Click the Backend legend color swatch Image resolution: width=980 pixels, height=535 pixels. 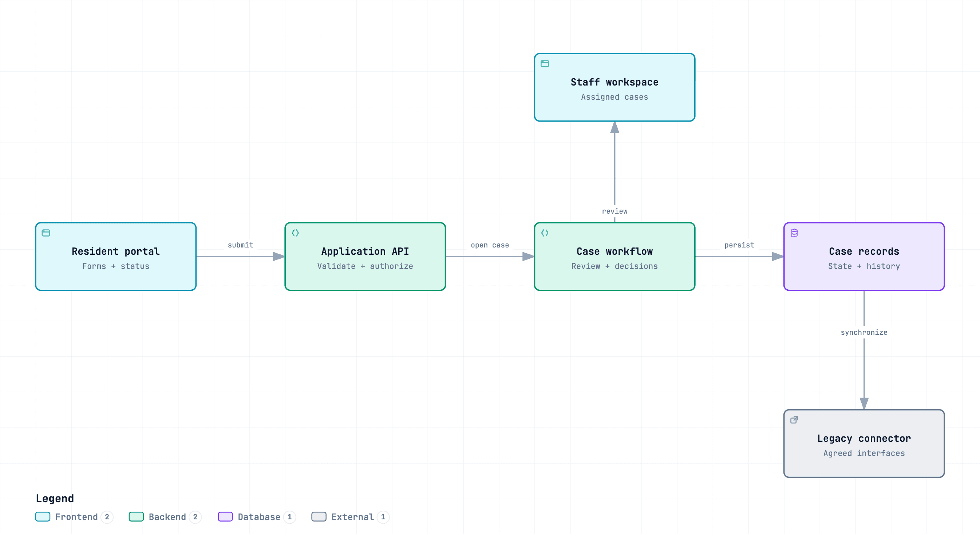(136, 517)
